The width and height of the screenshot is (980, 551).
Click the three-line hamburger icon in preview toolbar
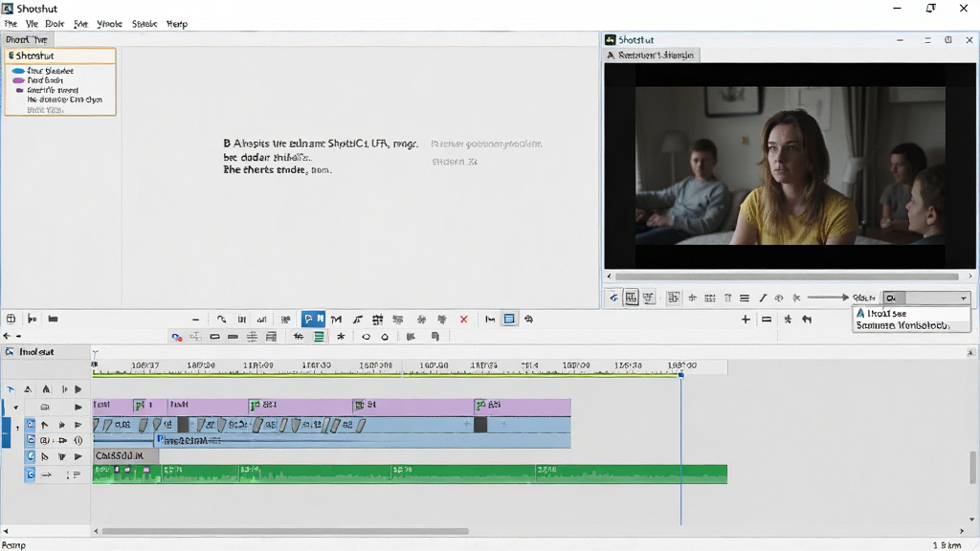745,298
